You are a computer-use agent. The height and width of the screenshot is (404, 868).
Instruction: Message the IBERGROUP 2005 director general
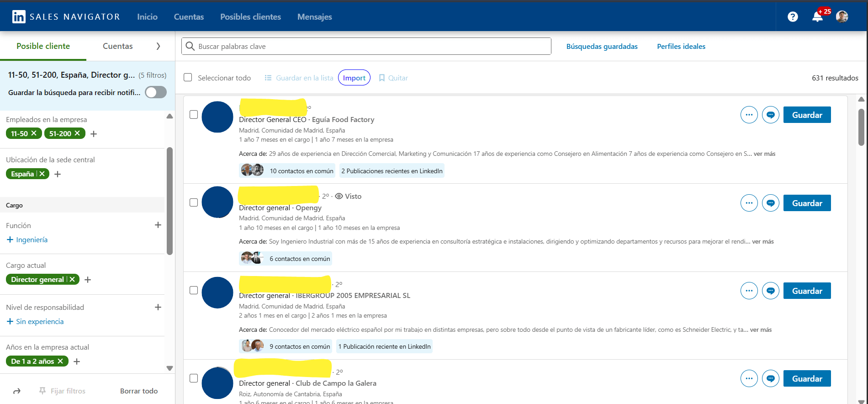point(770,291)
